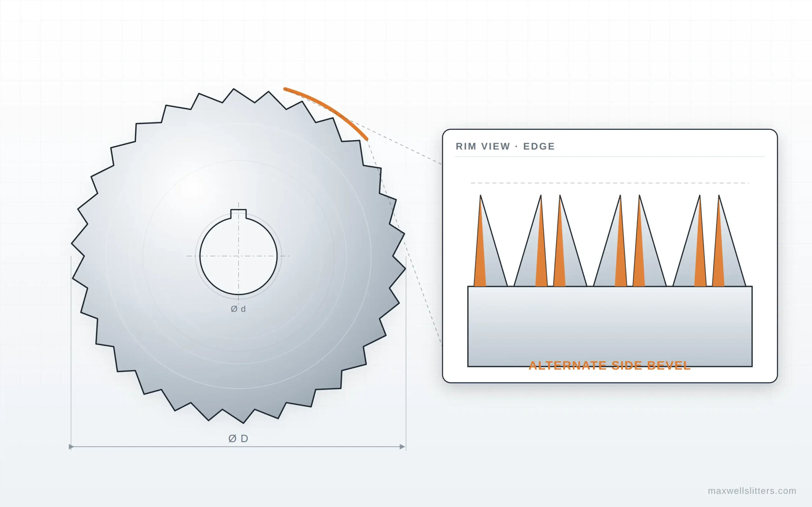
Task: Click the ALTERNATE SIDE BEVEL label
Action: tap(610, 365)
